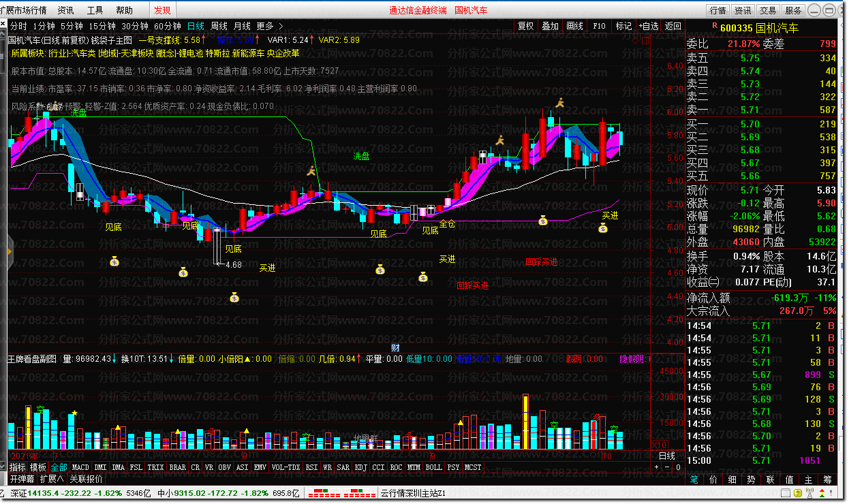The width and height of the screenshot is (849, 504).
Task: Click the 标记 mark button
Action: (623, 27)
